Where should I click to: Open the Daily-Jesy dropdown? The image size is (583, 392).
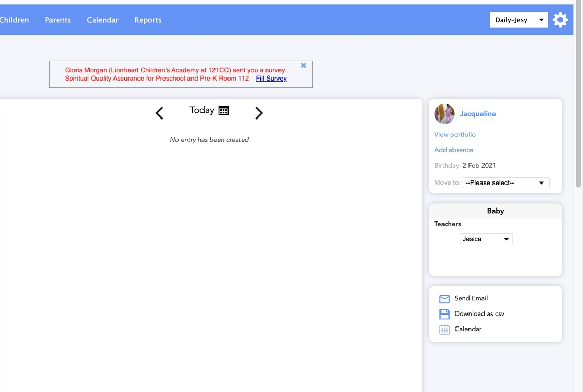pyautogui.click(x=518, y=20)
